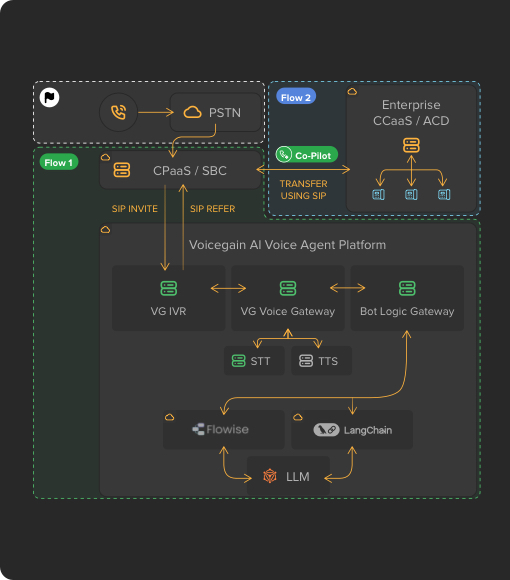This screenshot has width=510, height=580.
Task: Click the STT label
Action: pyautogui.click(x=260, y=361)
